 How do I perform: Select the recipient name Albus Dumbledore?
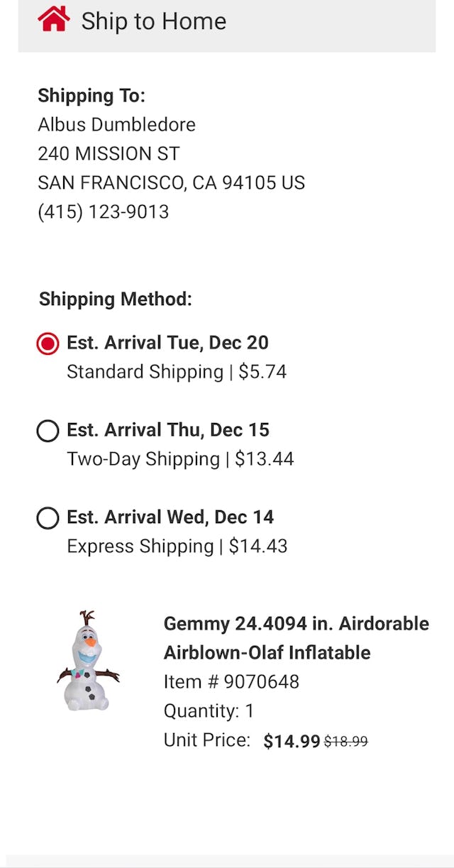click(116, 125)
